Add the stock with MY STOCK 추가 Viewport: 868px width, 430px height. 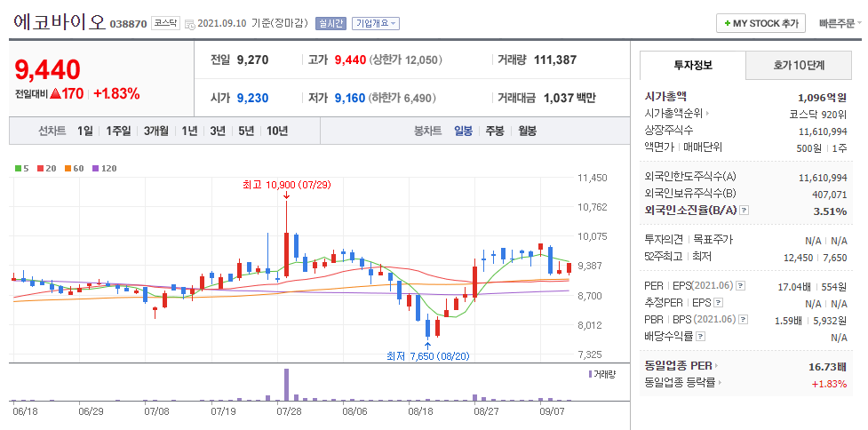point(760,23)
